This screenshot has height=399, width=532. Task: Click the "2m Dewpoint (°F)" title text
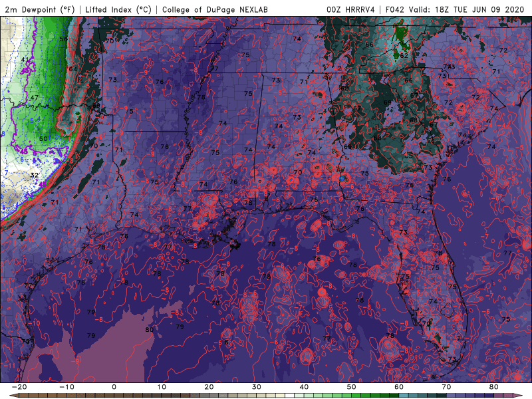[x=40, y=9]
